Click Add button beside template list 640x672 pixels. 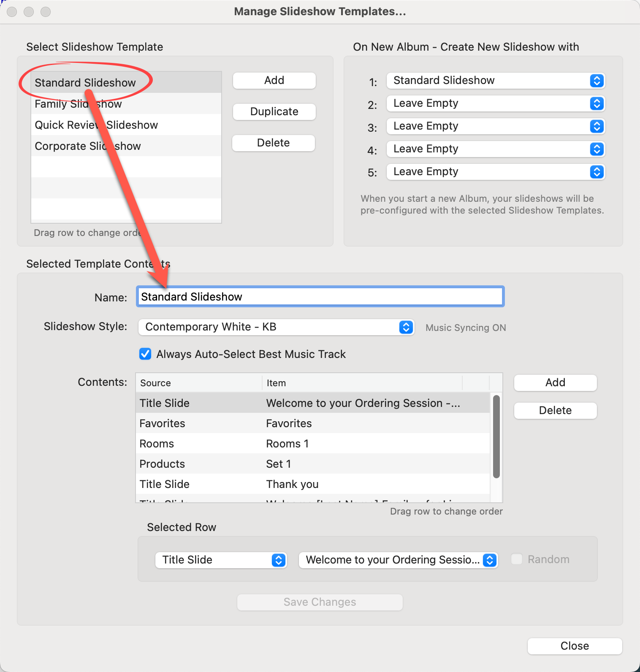(x=274, y=81)
